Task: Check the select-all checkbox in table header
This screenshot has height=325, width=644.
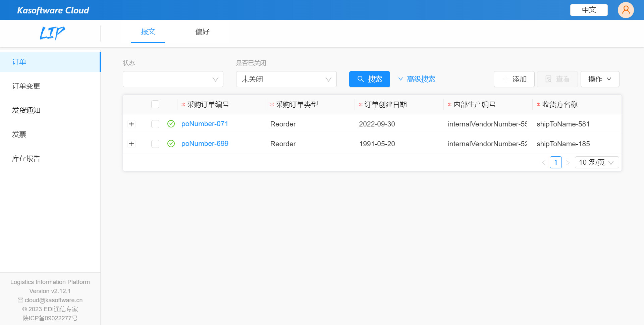Action: coord(155,104)
